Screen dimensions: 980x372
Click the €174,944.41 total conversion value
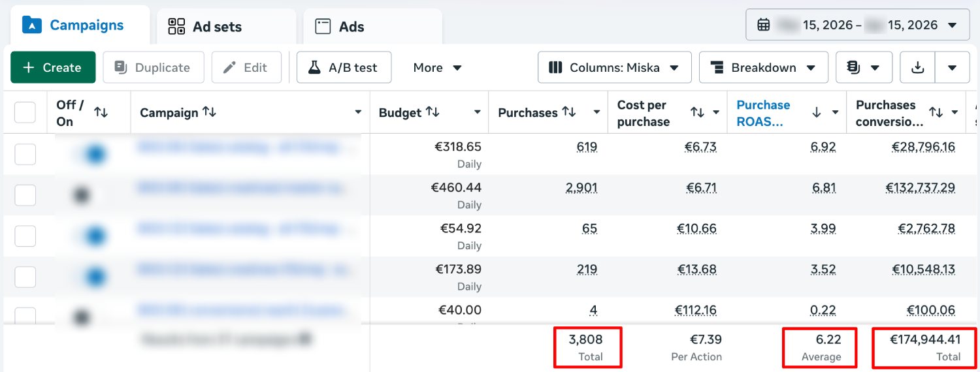(925, 339)
